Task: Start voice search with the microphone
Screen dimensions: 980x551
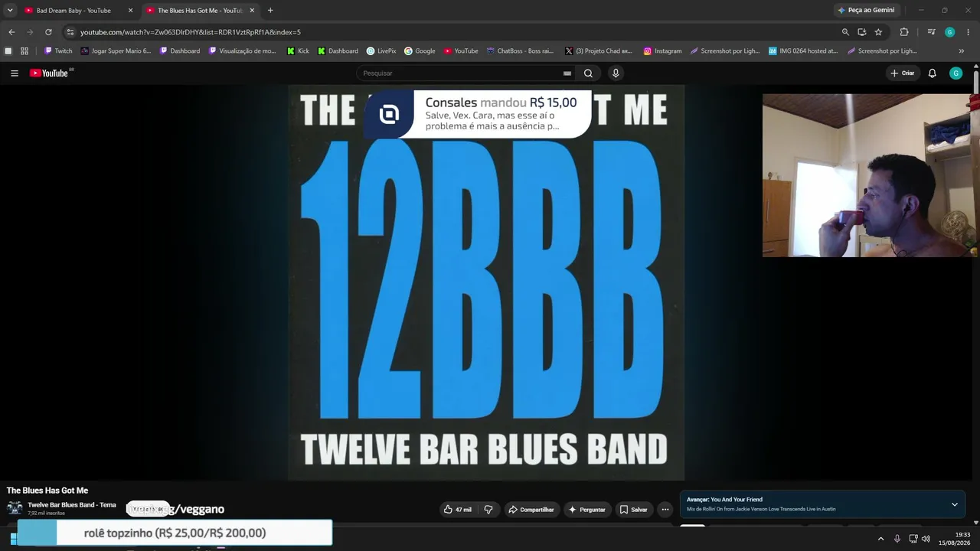Action: tap(616, 73)
